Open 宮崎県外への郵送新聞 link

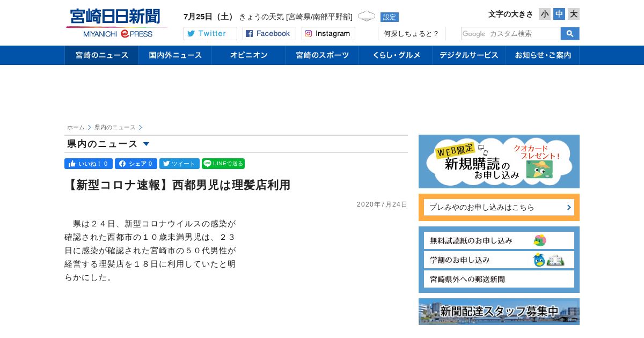tap(499, 279)
